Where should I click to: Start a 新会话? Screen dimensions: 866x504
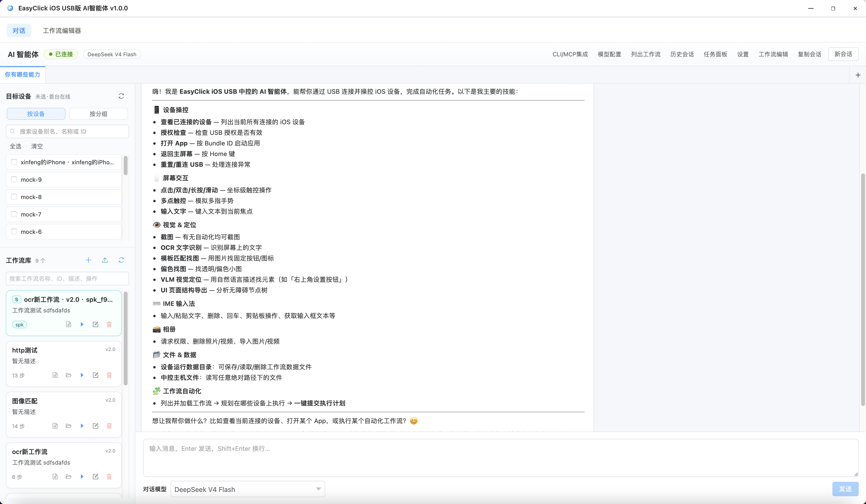[x=843, y=54]
